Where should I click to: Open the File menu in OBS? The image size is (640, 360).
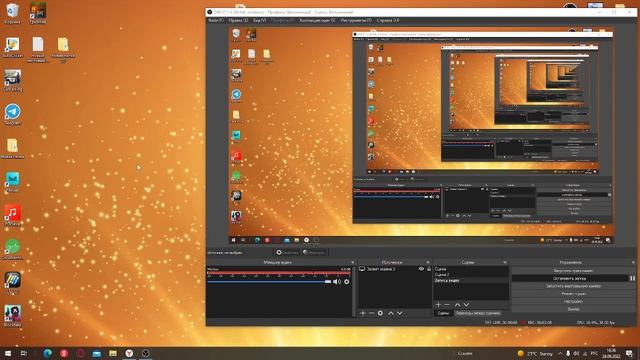(x=216, y=20)
